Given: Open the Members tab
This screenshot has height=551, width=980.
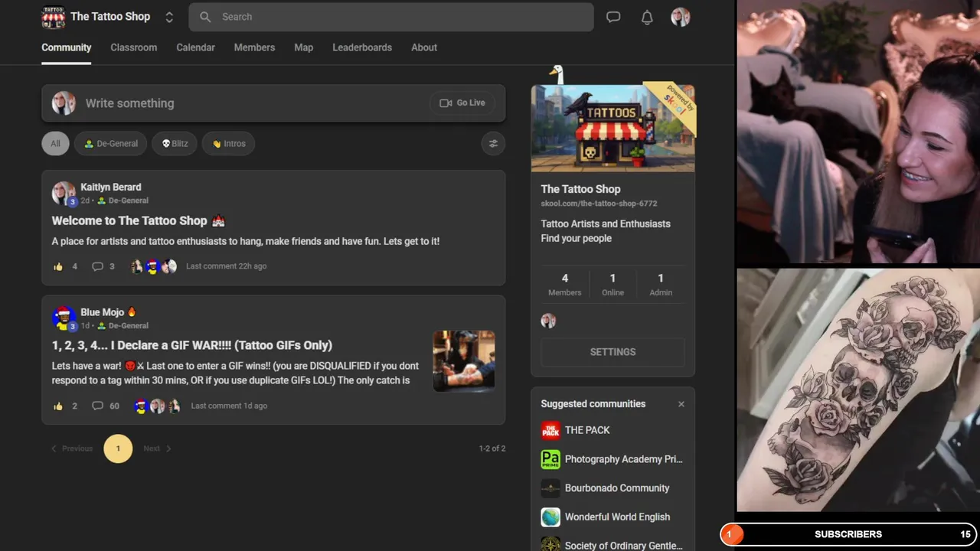Looking at the screenshot, I should 254,47.
